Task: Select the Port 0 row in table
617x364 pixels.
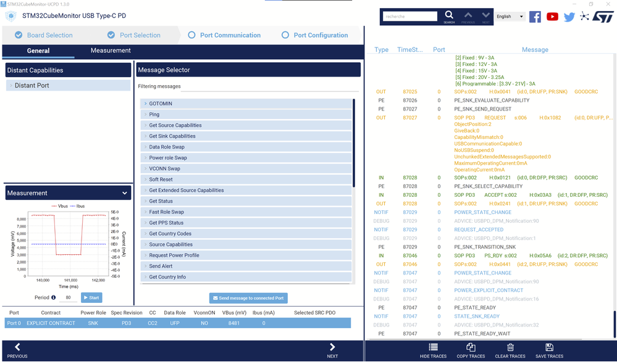Action: click(x=177, y=323)
